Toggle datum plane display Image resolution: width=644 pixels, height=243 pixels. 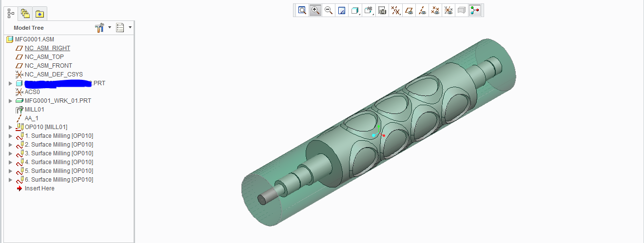[x=410, y=10]
